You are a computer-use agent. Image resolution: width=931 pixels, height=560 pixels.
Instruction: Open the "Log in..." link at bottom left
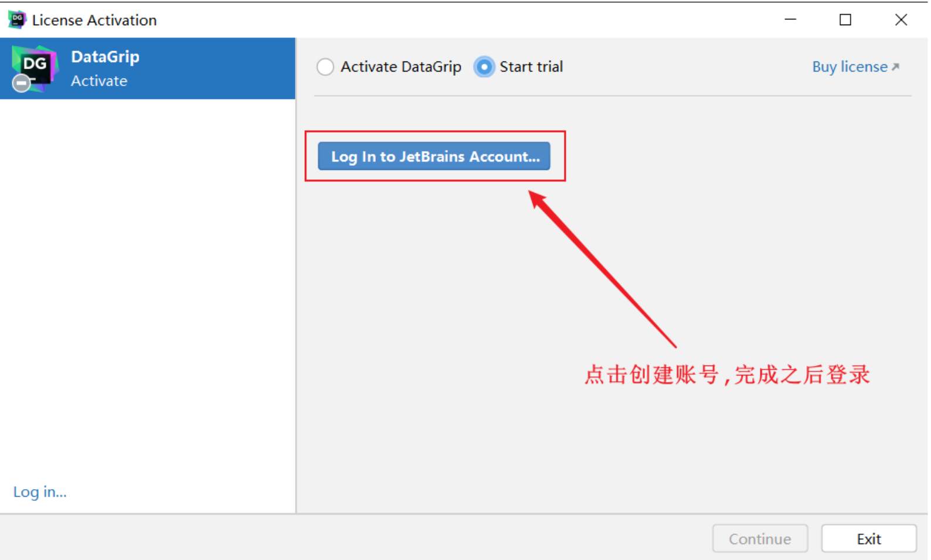pyautogui.click(x=40, y=491)
